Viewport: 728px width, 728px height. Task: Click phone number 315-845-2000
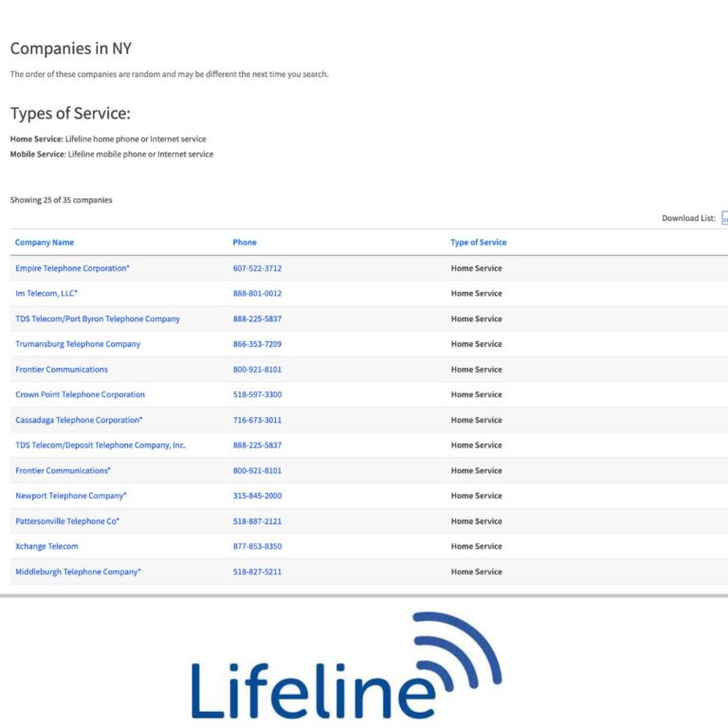[257, 496]
